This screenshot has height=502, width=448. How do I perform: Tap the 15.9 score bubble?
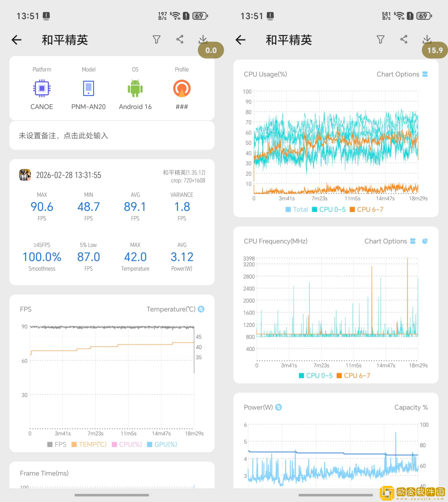(434, 50)
